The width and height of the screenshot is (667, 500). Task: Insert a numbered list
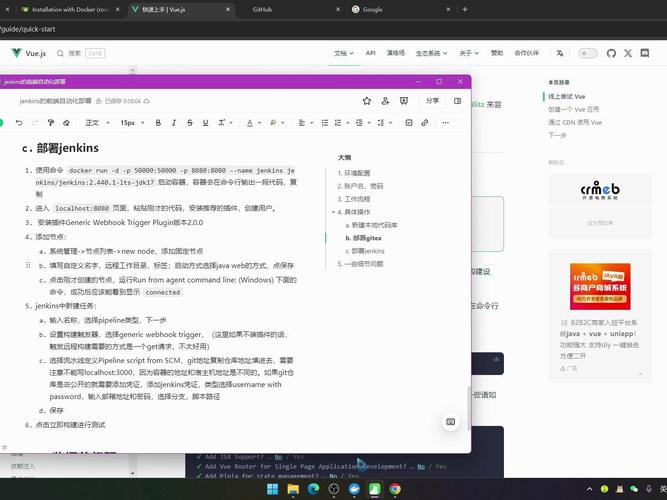[x=338, y=123]
